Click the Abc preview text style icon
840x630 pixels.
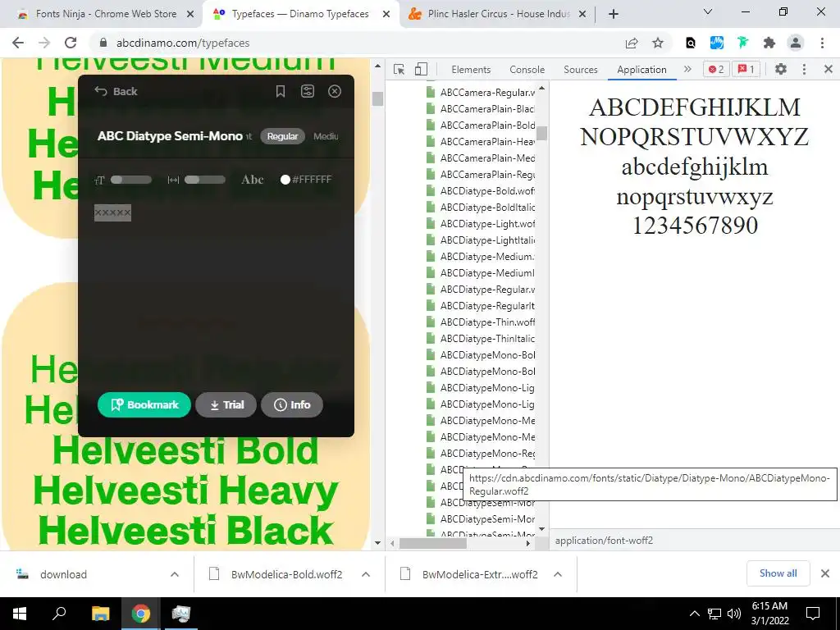[253, 180]
